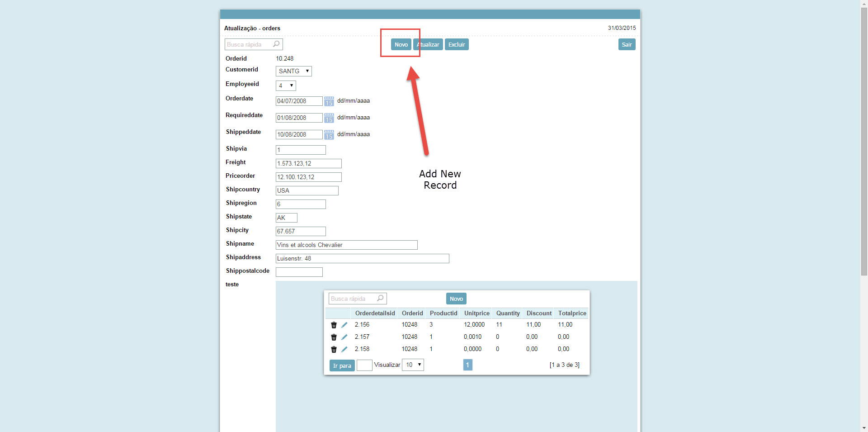This screenshot has height=432, width=868.
Task: Click the Orderid value 10.248
Action: click(285, 58)
